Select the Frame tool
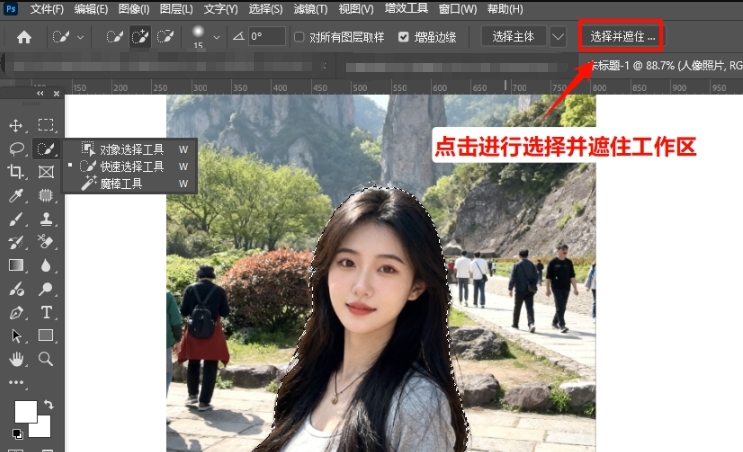Screen dimensions: 743x452 coord(45,172)
